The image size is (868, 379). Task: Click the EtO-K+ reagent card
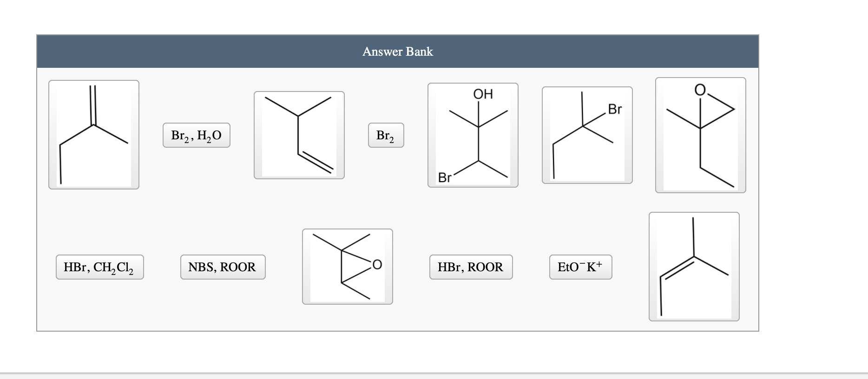click(580, 267)
